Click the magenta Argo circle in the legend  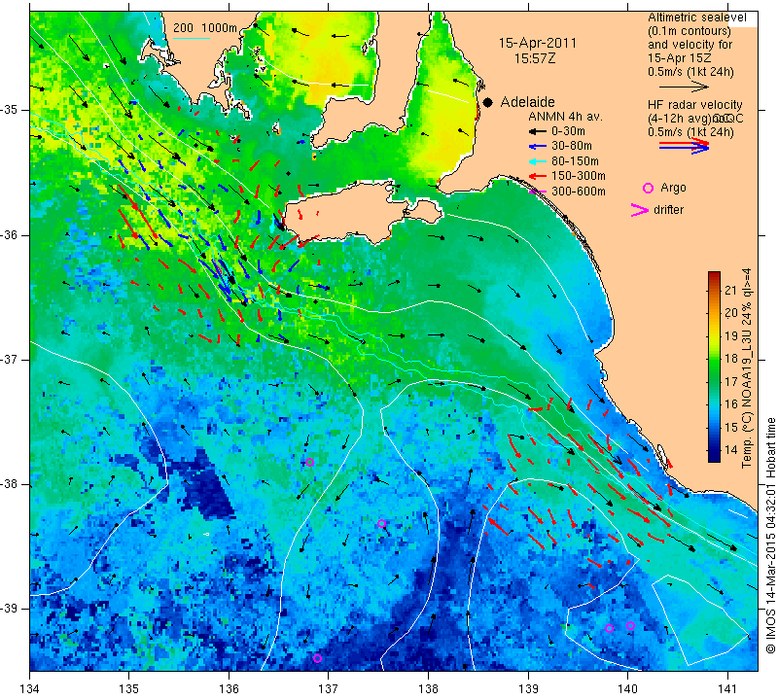coord(648,188)
